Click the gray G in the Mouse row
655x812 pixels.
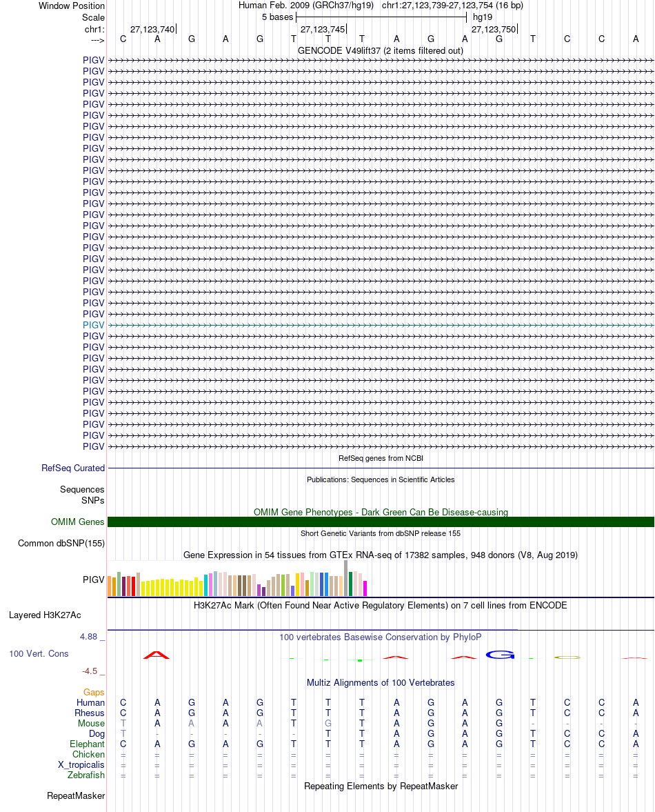(328, 724)
